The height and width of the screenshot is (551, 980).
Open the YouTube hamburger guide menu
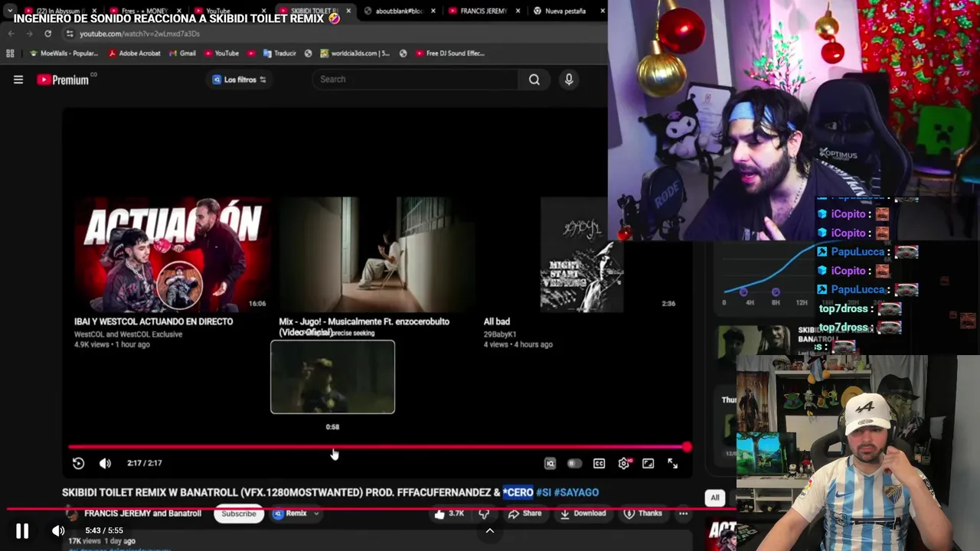[x=18, y=80]
